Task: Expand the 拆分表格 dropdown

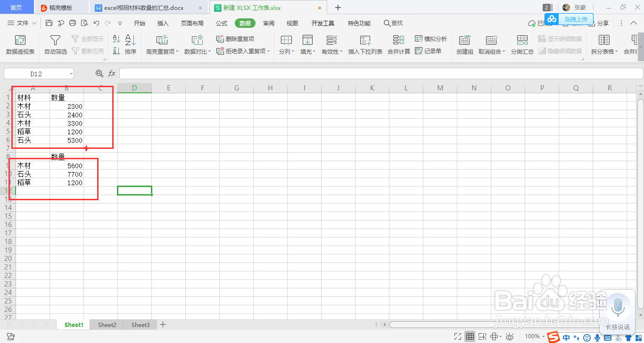Action: (616, 52)
